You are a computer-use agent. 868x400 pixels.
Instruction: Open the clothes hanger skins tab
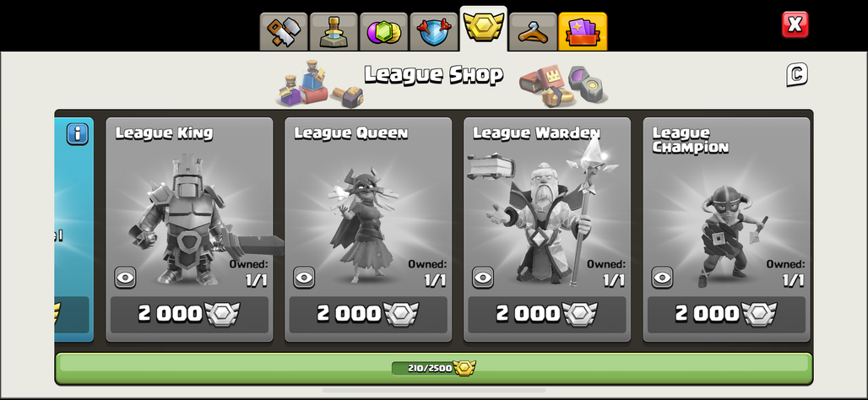click(533, 31)
